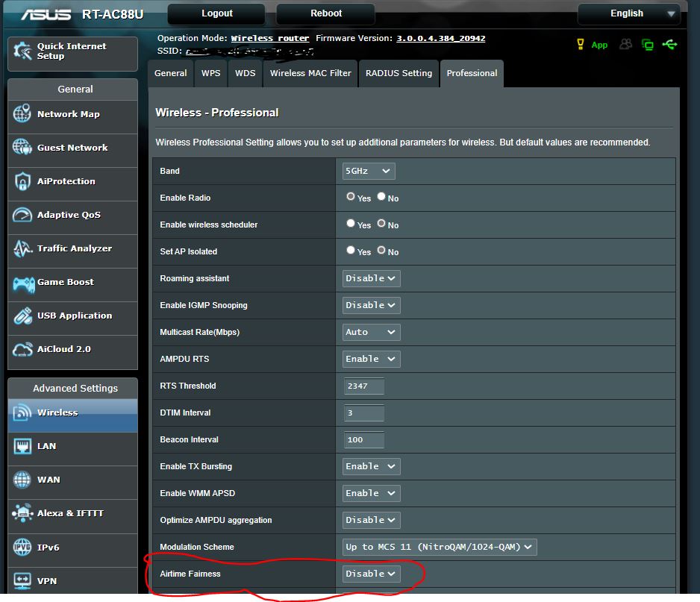
Task: Click the Network Map globe icon
Action: (22, 114)
